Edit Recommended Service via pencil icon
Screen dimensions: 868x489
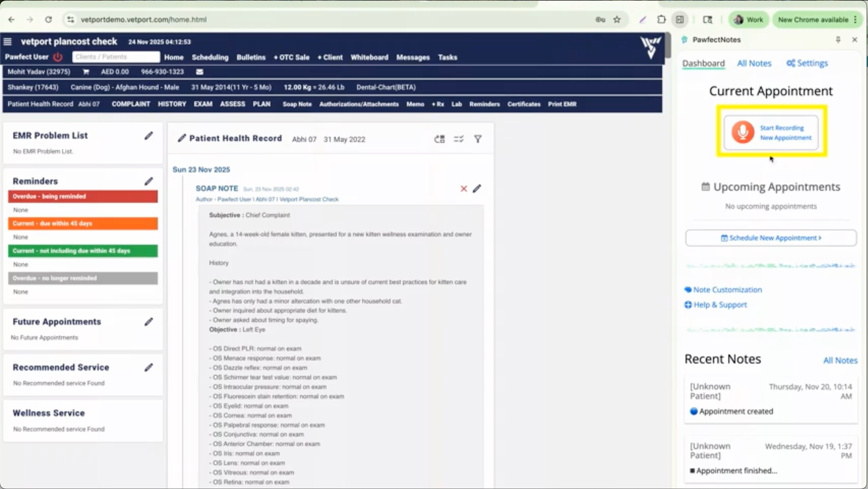(x=149, y=367)
